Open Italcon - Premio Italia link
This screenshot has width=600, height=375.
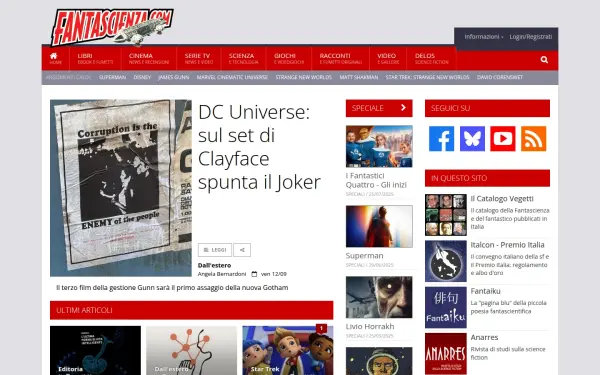click(x=507, y=245)
